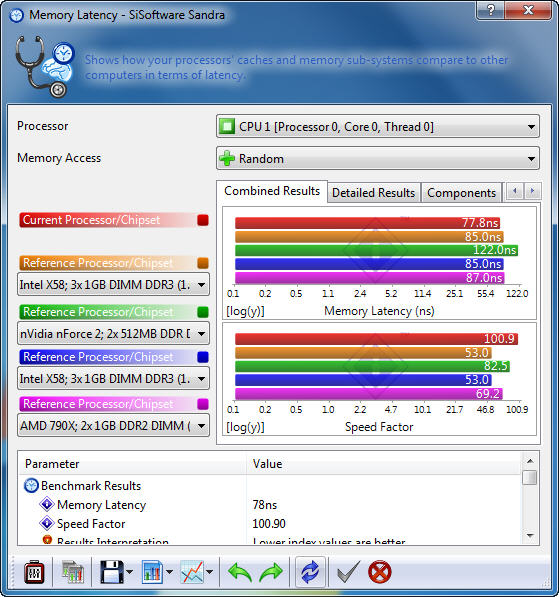Screen dimensions: 559x597
Task: Accept with the checkmark icon
Action: coord(348,572)
